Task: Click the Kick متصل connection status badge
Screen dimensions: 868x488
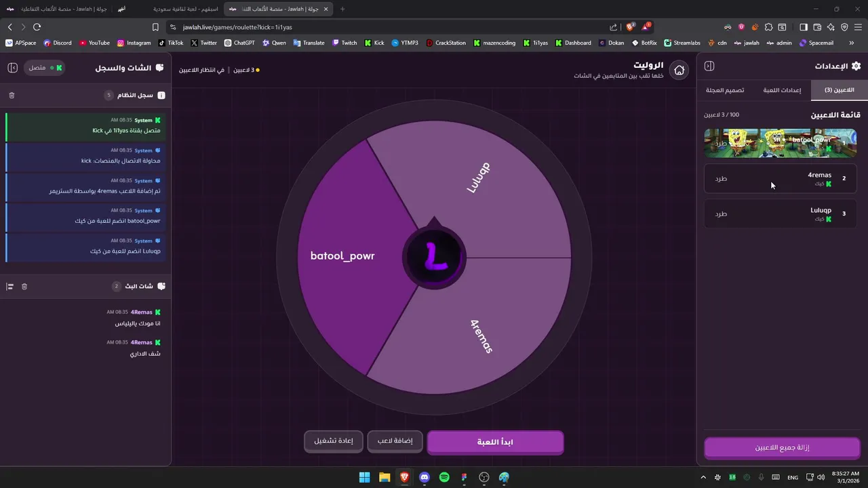Action: point(45,68)
